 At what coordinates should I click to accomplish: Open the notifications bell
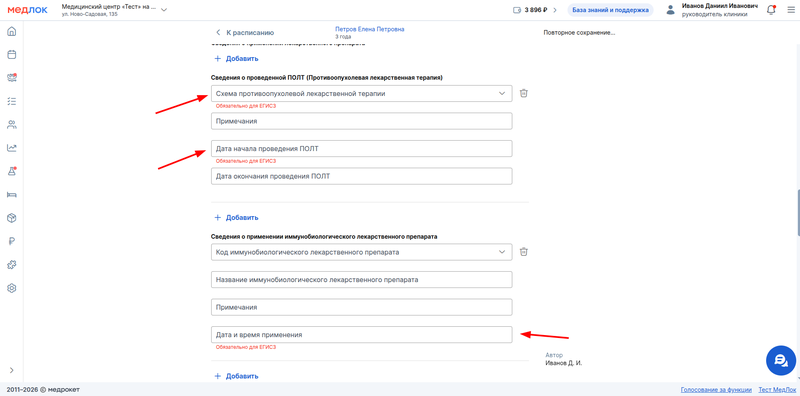[771, 10]
